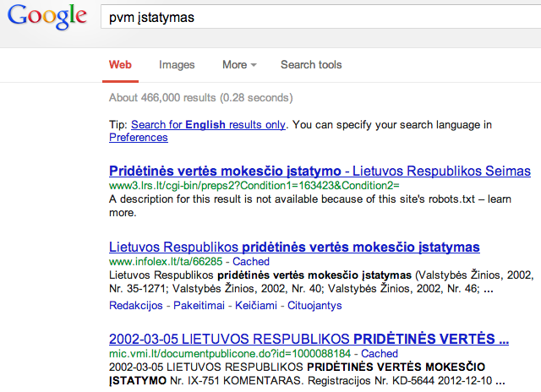This screenshot has width=541, height=392.
Task: Open the Preferences link
Action: [x=139, y=137]
